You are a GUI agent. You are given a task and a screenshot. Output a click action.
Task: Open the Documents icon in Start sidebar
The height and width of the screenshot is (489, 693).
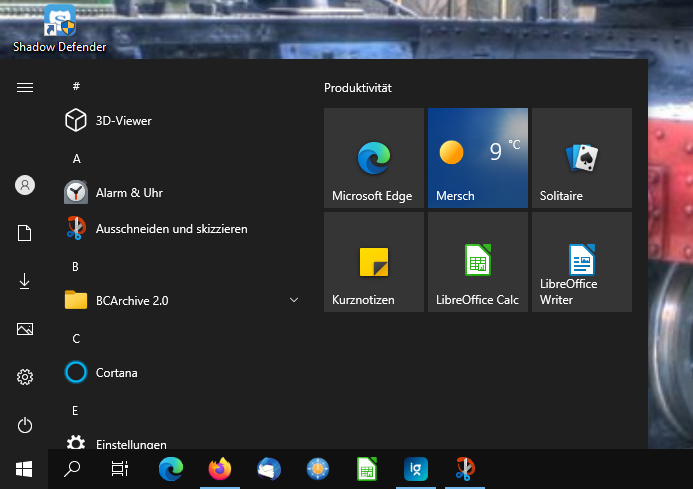[25, 233]
